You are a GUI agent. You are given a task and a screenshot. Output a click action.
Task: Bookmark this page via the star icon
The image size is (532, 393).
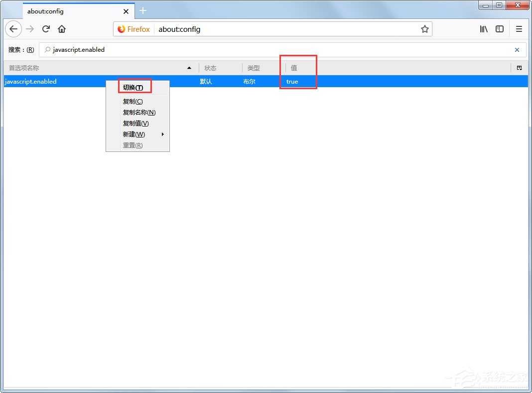(425, 29)
